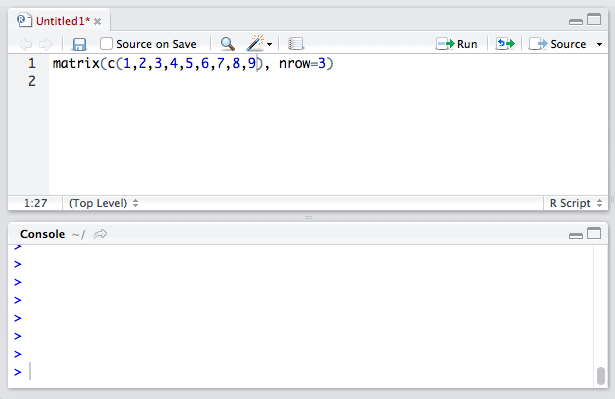Run the current line with the Run button
The width and height of the screenshot is (615, 399).
click(x=457, y=44)
